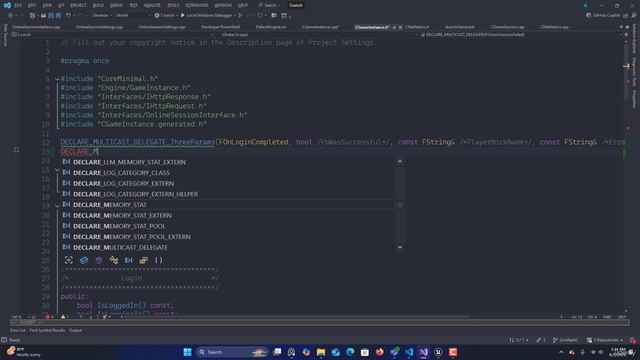640x360 pixels.
Task: Filter suggestions by the stacked yellow boxes icon
Action: 143,260
